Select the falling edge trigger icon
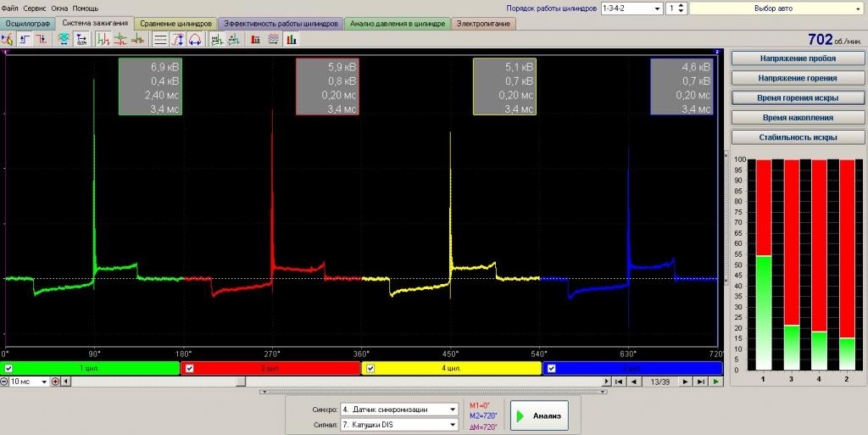The height and width of the screenshot is (435, 868). [x=42, y=39]
